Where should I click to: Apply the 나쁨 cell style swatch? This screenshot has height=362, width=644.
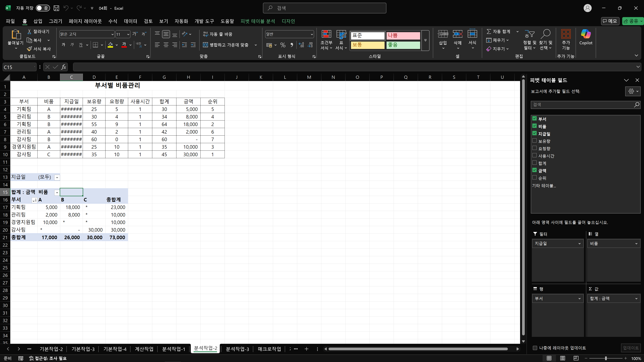(403, 36)
